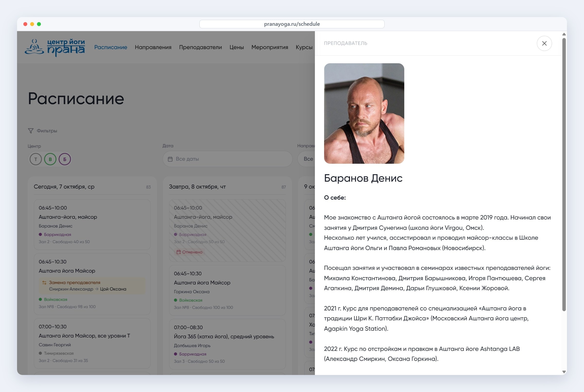Click the cancelled calendar icon on Отменено
The height and width of the screenshot is (392, 584).
(179, 252)
